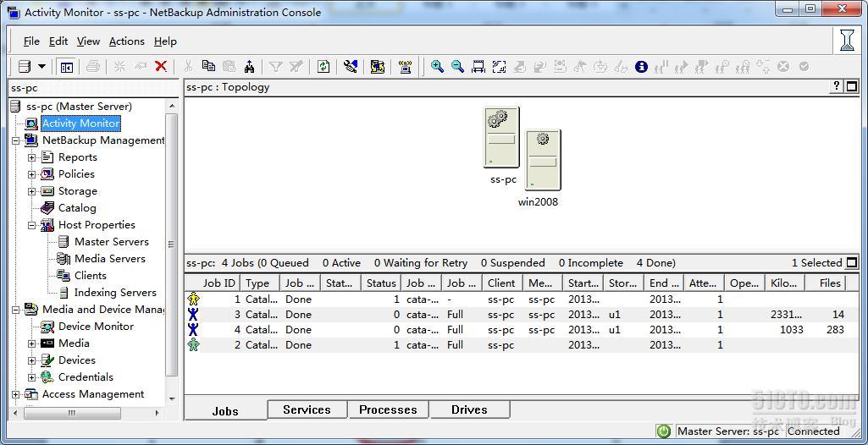
Task: Open the Help menu
Action: pos(165,41)
